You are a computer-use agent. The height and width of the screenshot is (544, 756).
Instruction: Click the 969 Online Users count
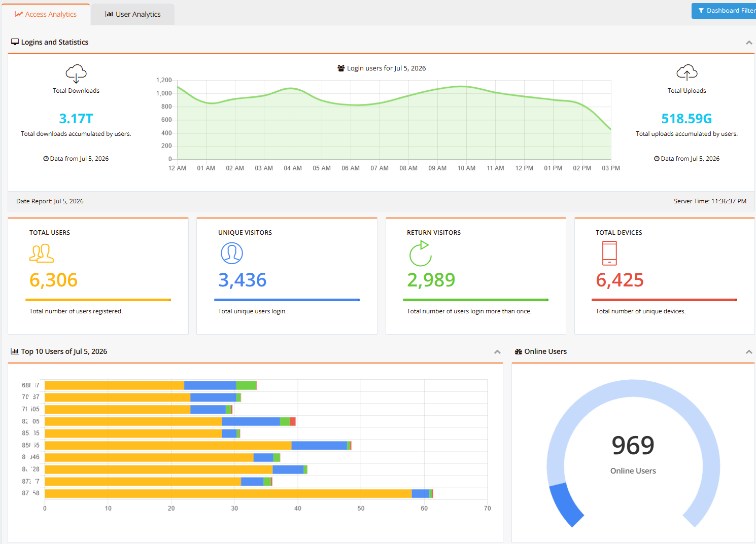633,446
